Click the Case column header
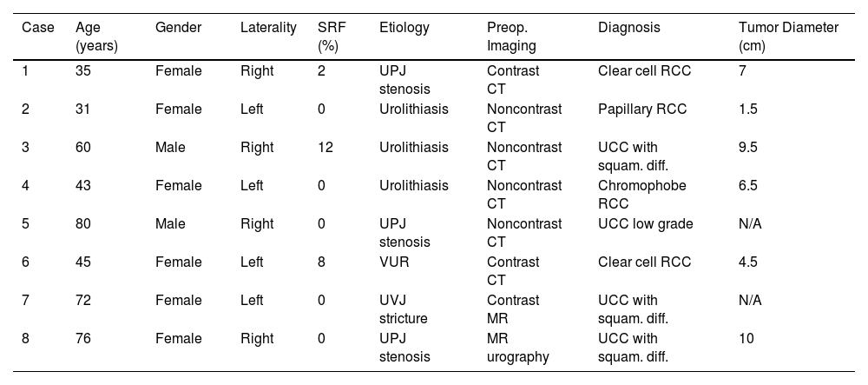868x385 pixels. pos(37,28)
